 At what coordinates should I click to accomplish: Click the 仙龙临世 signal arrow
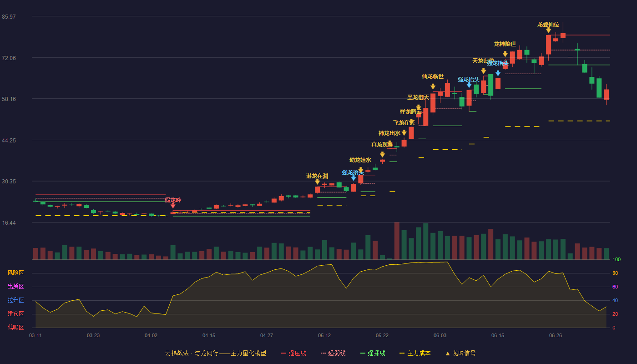click(x=433, y=86)
